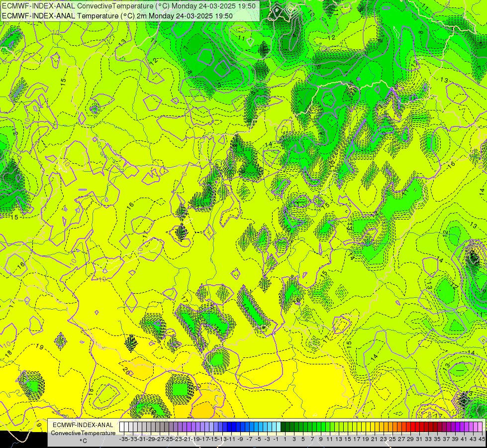Click the '°C' unit label in legend
Screen dimensions: 487x448
click(83, 441)
